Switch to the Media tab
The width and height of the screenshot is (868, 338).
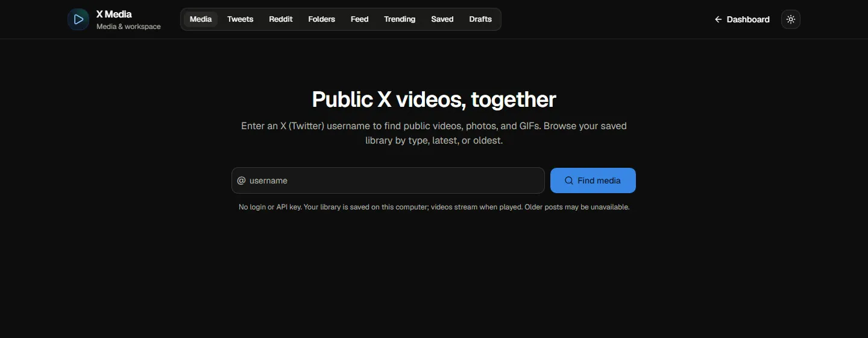(201, 19)
